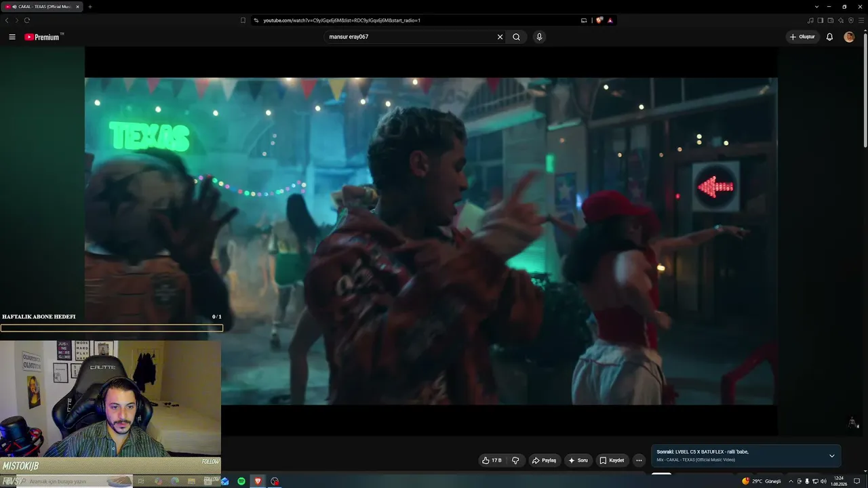Image resolution: width=868 pixels, height=488 pixels.
Task: Switch to Brave in the taskbar
Action: point(258,481)
